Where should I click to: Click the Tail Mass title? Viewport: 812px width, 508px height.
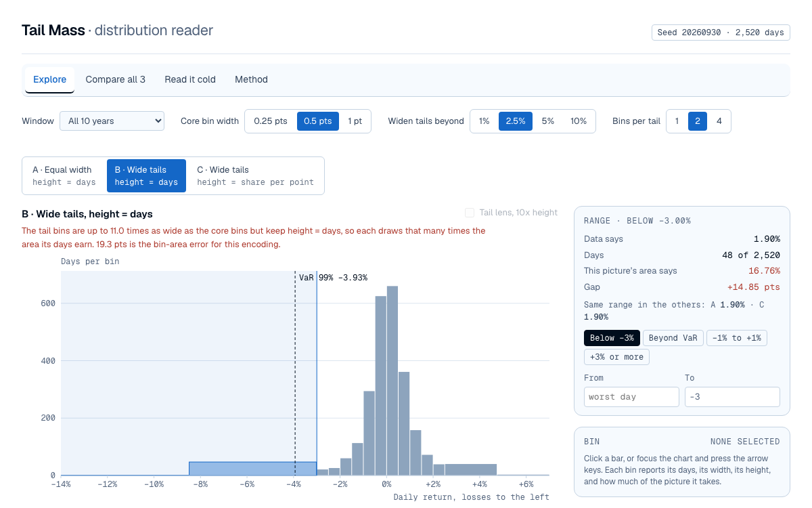click(53, 30)
